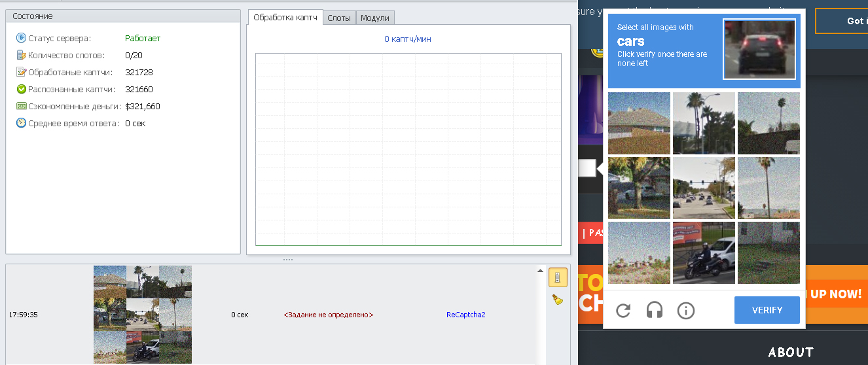Click the $321,660 saved money value

[143, 107]
